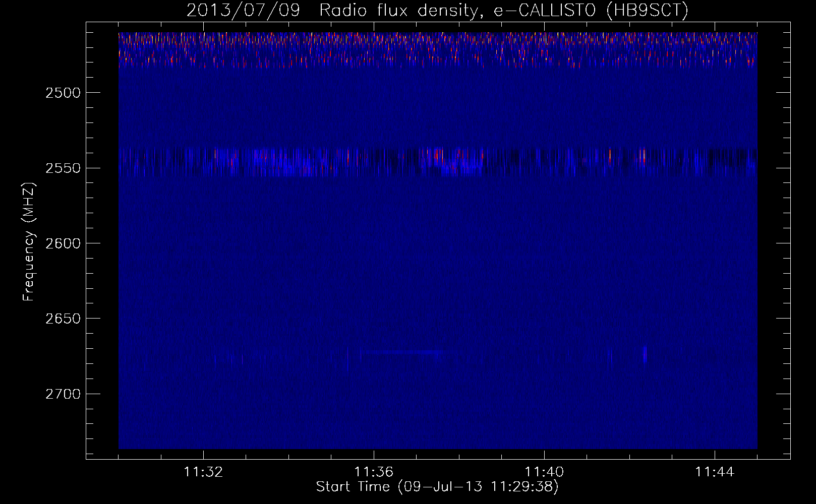This screenshot has width=816, height=504.
Task: Click the plot title '2013/07/09 Radio flux density'
Action: [x=332, y=11]
